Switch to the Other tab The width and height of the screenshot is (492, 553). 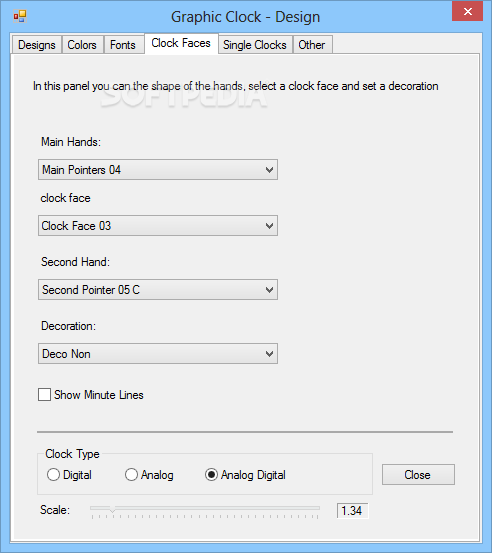(x=312, y=45)
